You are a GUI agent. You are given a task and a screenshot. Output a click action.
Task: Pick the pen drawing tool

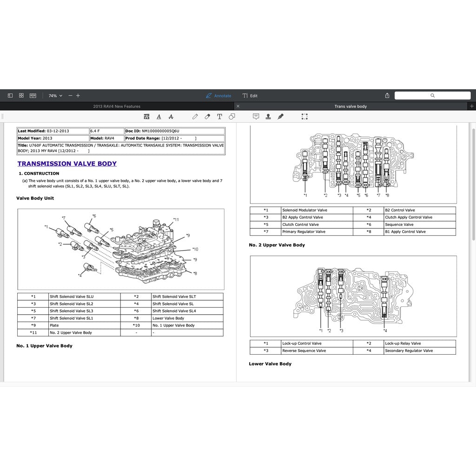click(195, 117)
